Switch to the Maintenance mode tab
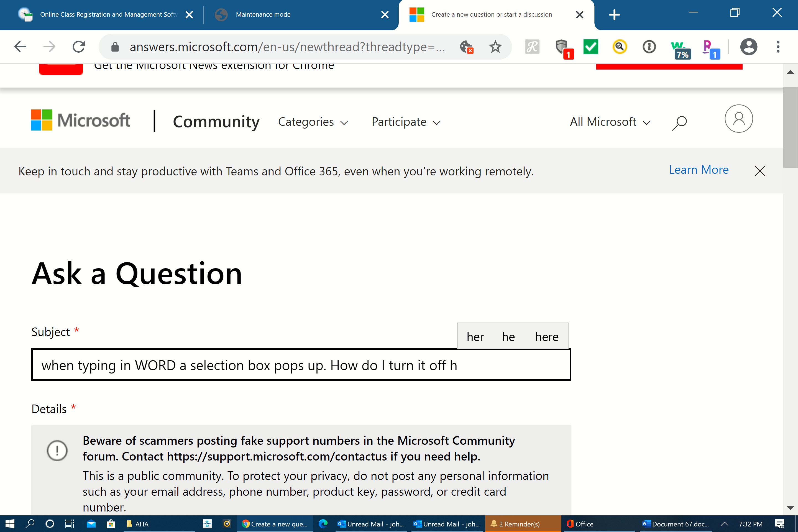 point(263,15)
